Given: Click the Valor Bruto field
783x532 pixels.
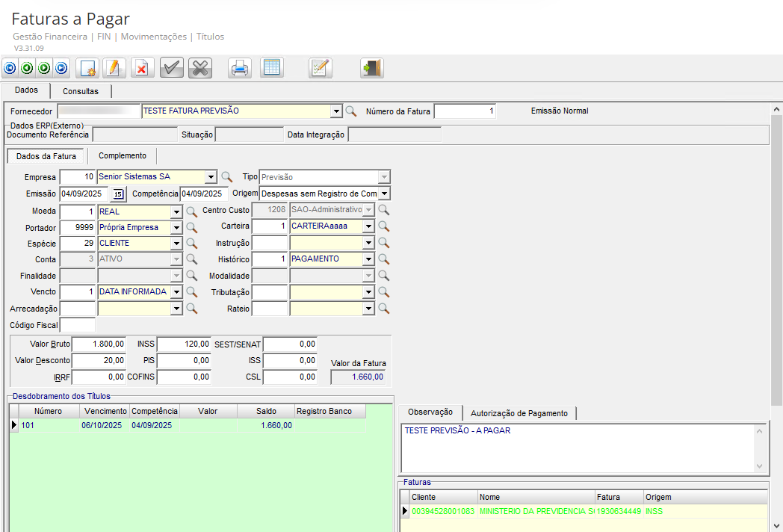Looking at the screenshot, I should coord(99,344).
